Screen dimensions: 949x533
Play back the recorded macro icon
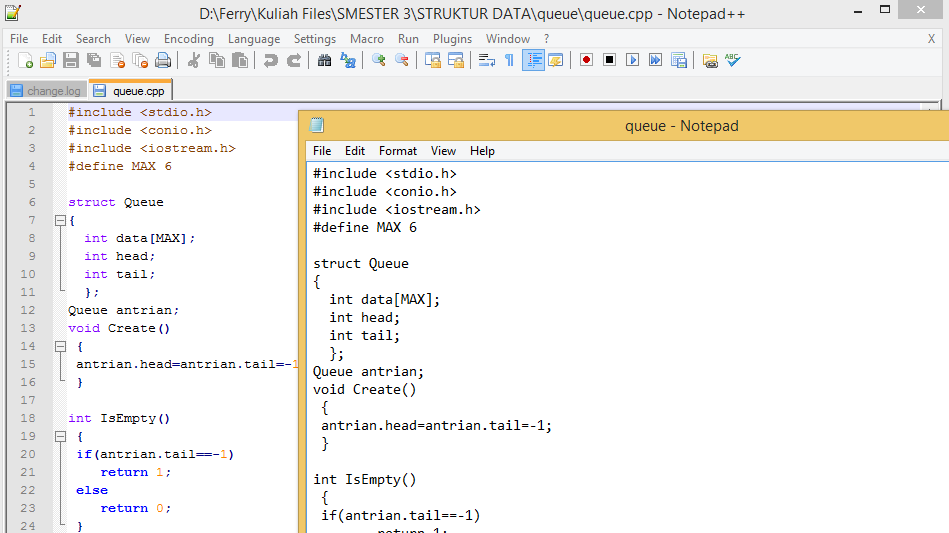632,60
